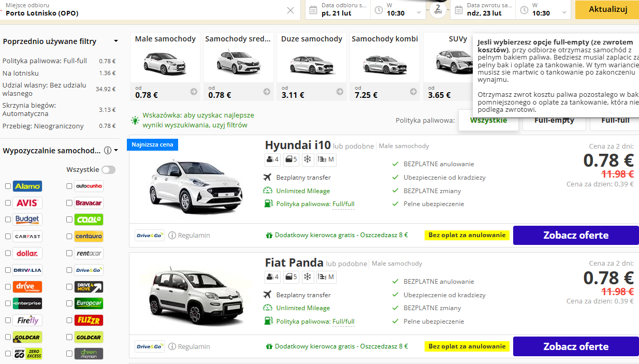
Task: Open the pickup date pt, 21 lut picker
Action: tap(338, 10)
